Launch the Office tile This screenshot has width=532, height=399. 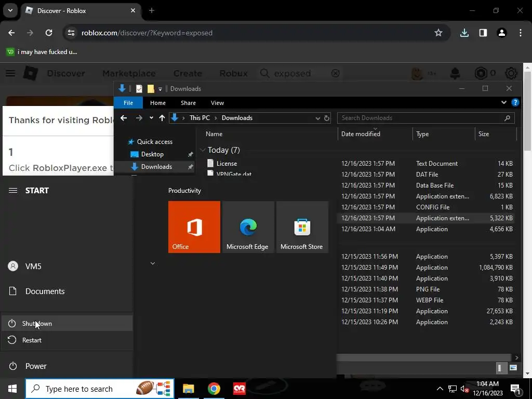click(194, 227)
